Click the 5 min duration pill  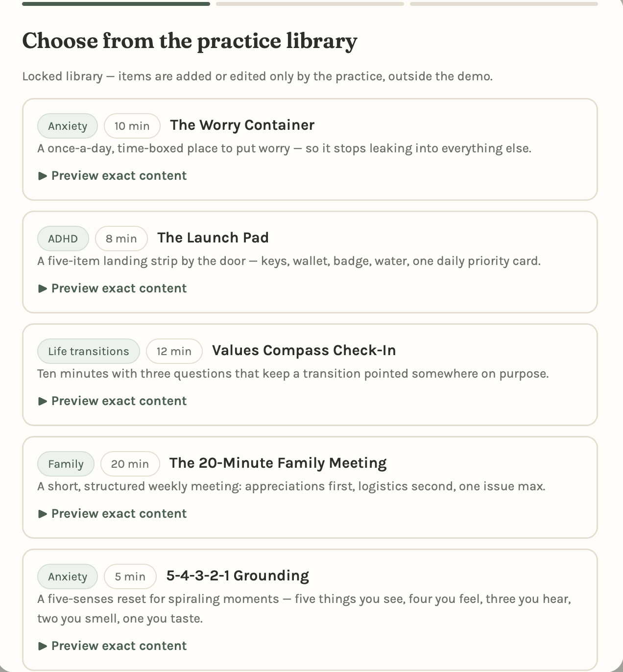coord(130,576)
